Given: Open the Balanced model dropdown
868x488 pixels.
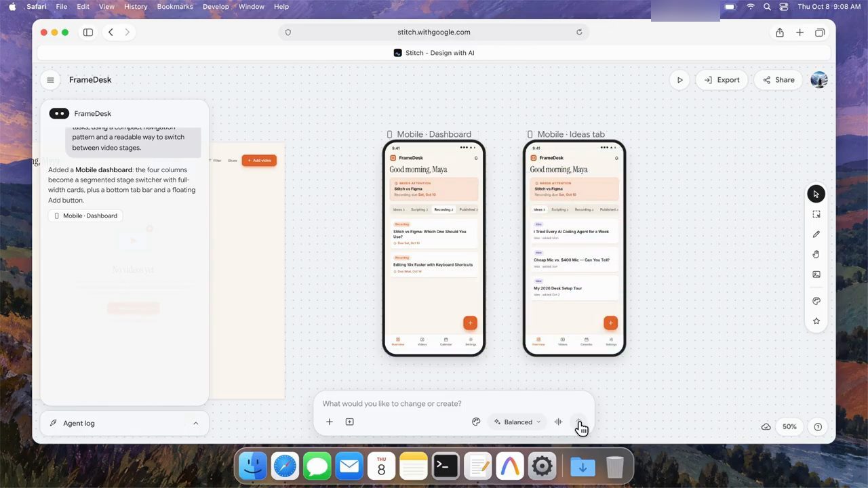Looking at the screenshot, I should [517, 422].
